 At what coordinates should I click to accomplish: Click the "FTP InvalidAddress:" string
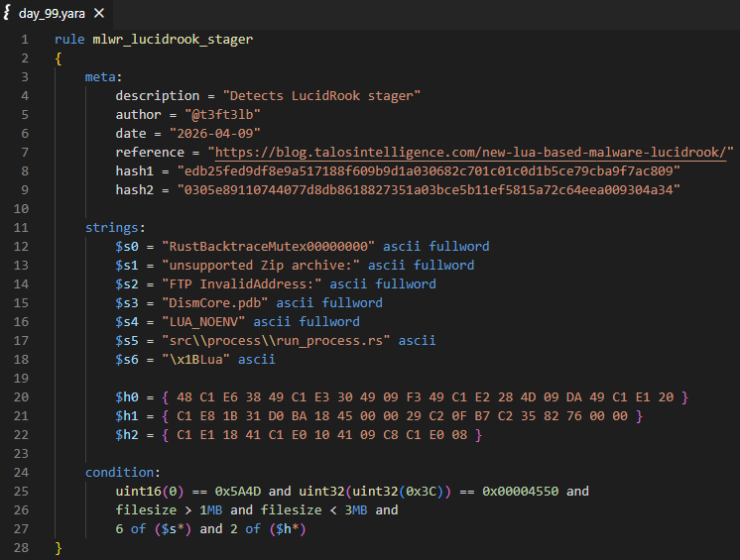242,284
